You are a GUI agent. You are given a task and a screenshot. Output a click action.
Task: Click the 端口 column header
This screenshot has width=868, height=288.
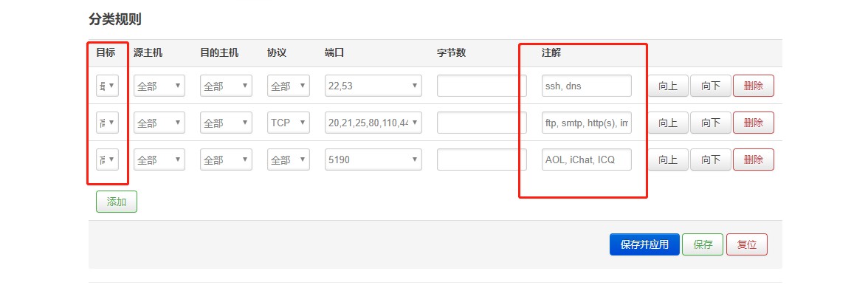click(x=334, y=53)
